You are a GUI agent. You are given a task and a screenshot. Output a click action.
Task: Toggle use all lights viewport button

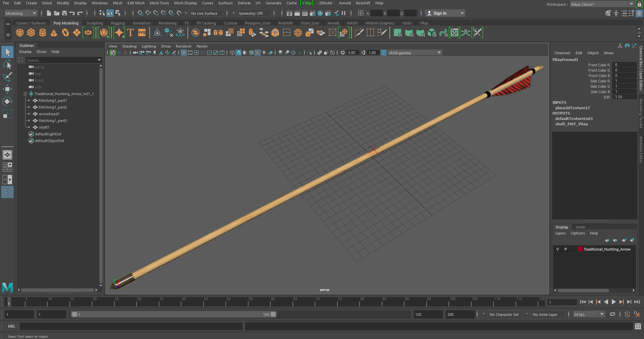click(x=264, y=53)
